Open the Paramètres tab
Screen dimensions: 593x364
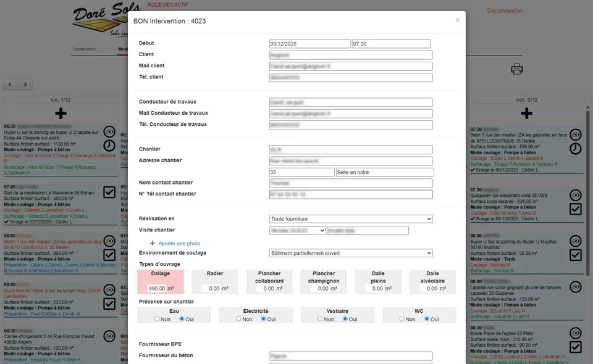point(84,49)
